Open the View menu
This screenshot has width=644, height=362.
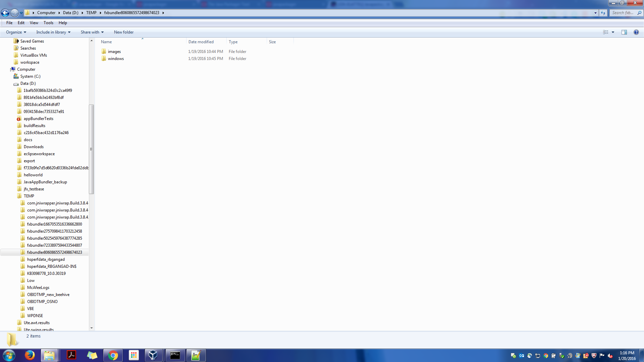click(34, 23)
